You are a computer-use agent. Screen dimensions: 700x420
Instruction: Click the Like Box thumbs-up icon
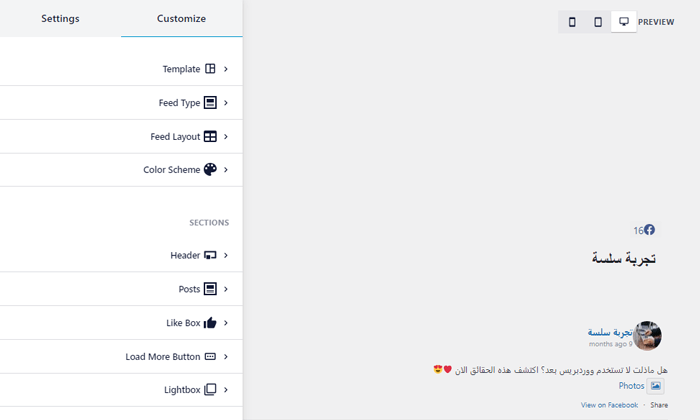tap(210, 323)
